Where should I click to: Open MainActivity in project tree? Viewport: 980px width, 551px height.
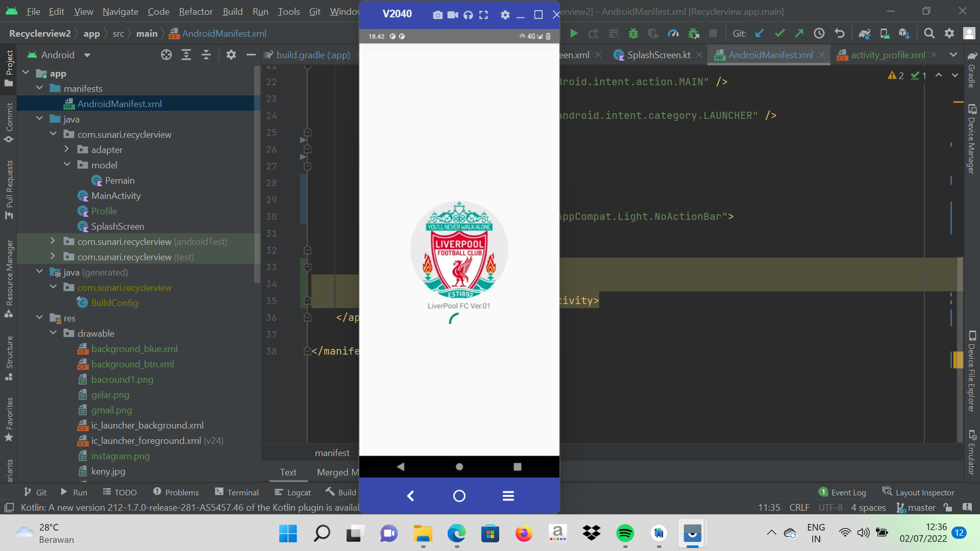pyautogui.click(x=116, y=196)
